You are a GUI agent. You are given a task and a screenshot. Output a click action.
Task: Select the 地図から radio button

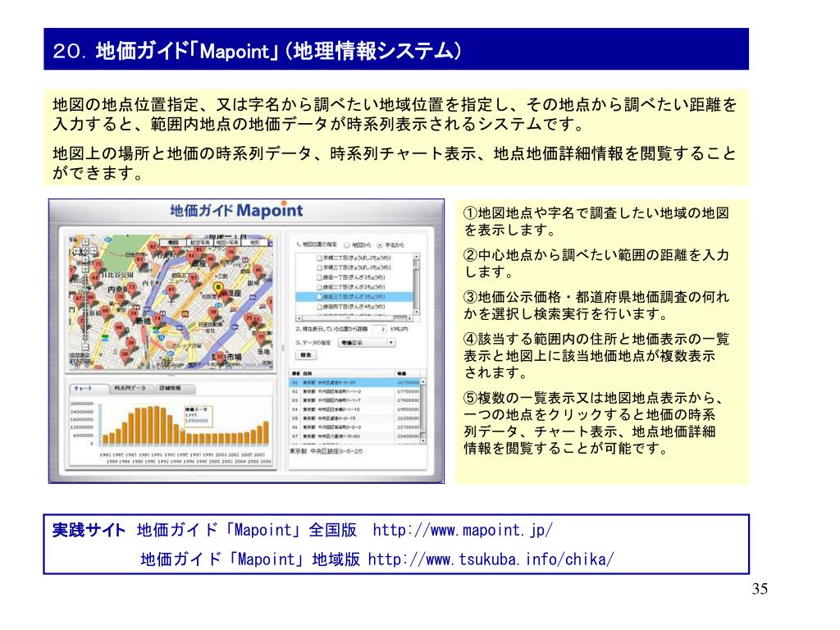point(347,245)
